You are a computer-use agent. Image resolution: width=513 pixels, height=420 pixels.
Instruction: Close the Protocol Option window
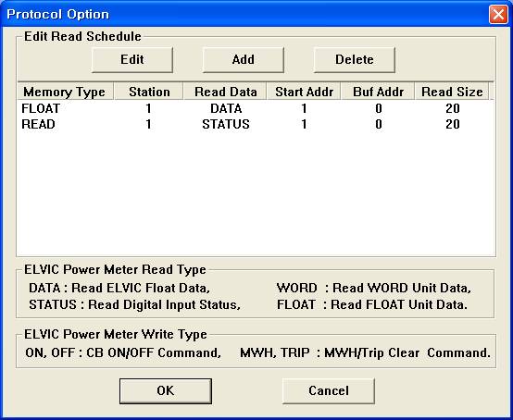[498, 15]
